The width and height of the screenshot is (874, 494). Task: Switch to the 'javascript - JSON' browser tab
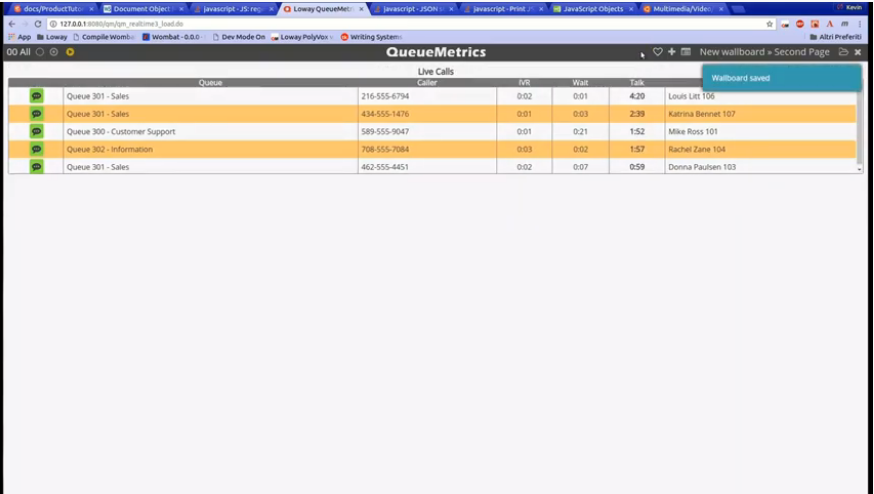412,9
